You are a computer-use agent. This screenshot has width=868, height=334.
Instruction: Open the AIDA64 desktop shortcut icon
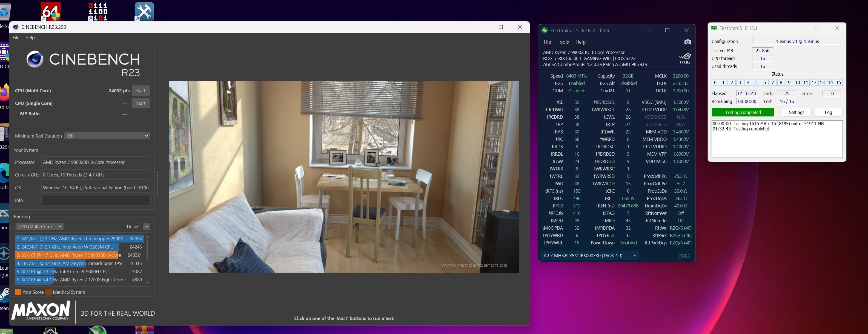[x=51, y=12]
